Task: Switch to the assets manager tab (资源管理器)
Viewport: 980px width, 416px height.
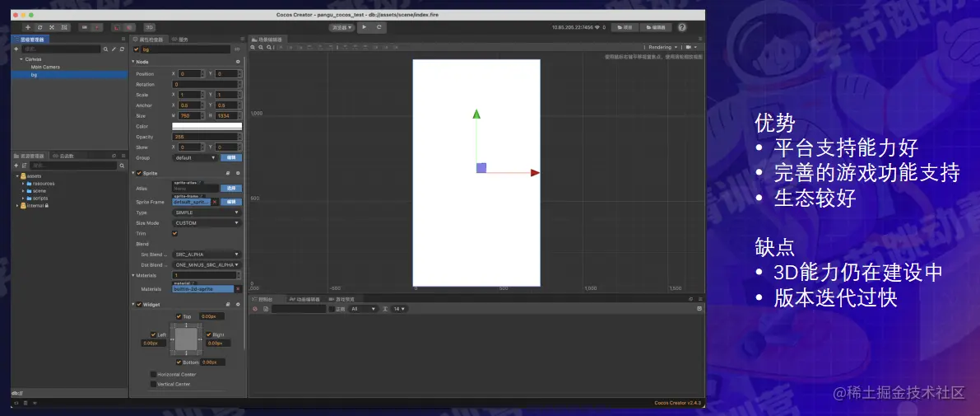Action: pos(30,155)
